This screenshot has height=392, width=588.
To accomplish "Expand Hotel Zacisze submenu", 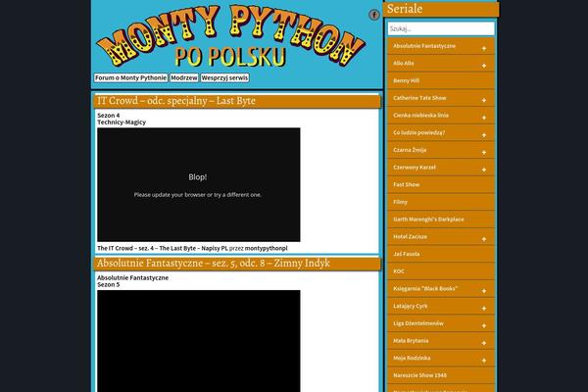I will point(484,239).
